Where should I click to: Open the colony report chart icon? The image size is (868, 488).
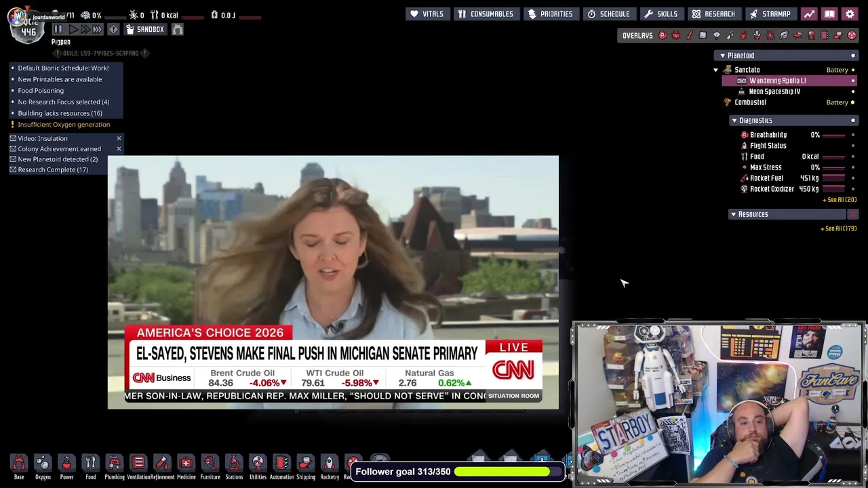[x=809, y=14]
